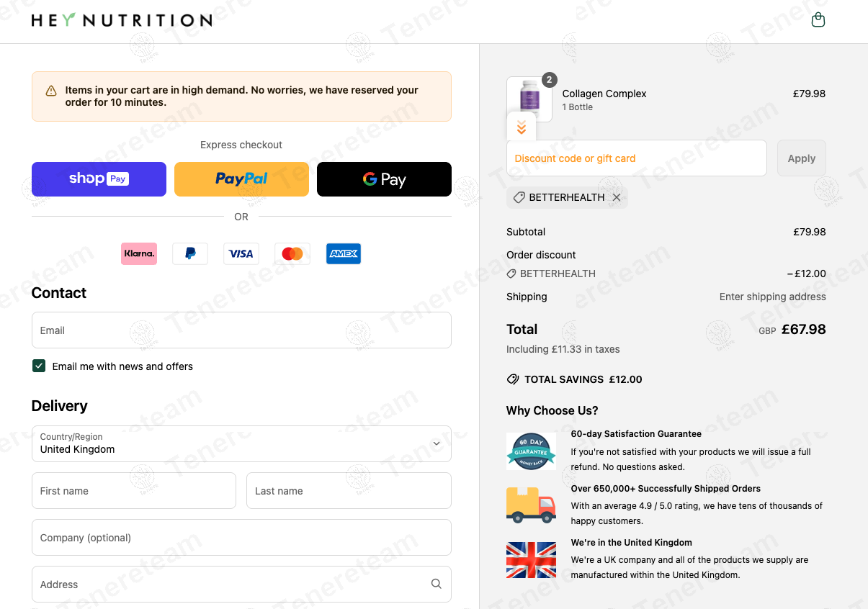868x609 pixels.
Task: Pay with Google Pay express checkout
Action: 384,179
